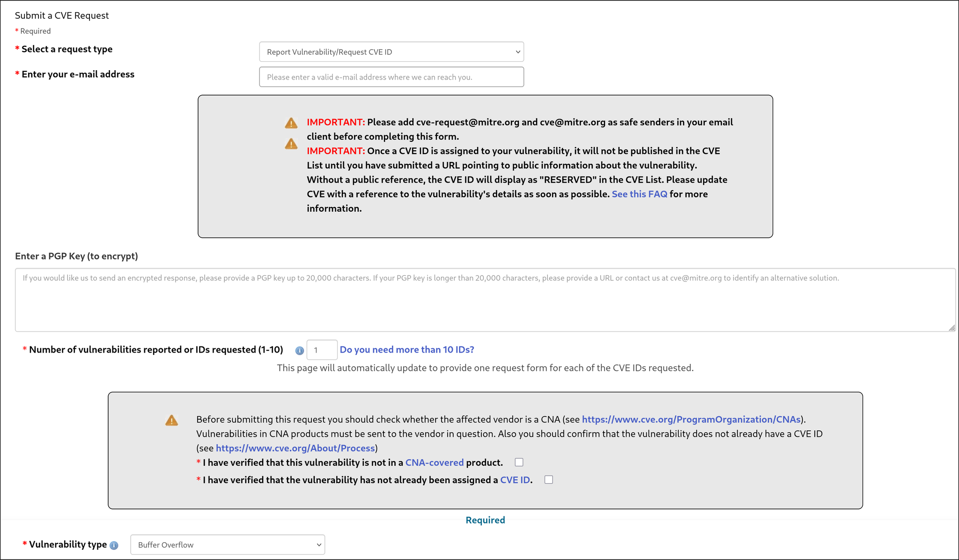Follow the CVE ID link

point(515,480)
